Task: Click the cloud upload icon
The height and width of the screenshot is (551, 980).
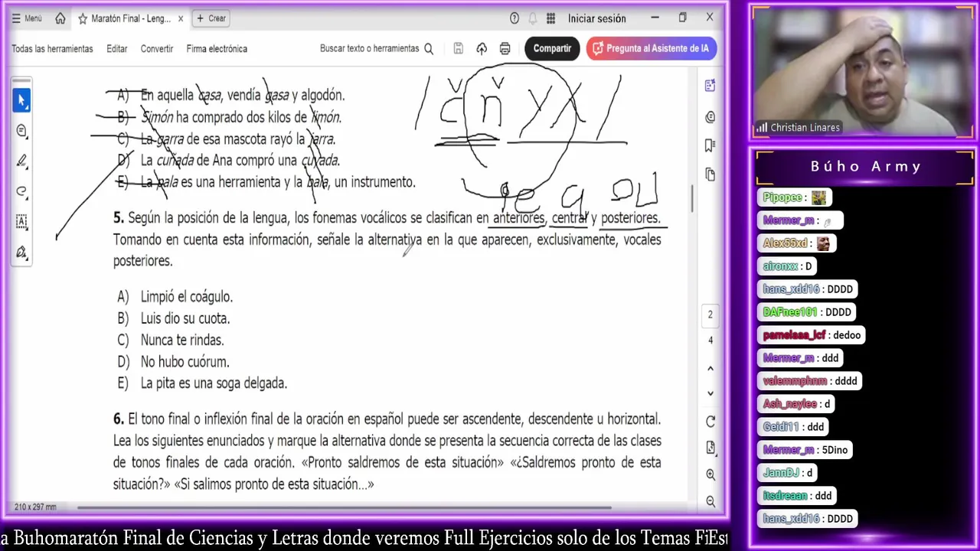Action: click(x=482, y=48)
